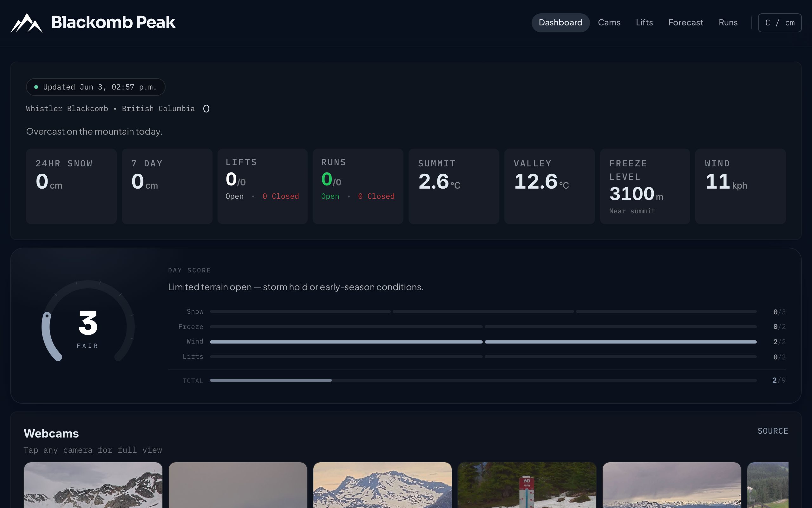Click the filled Wind score bar
The height and width of the screenshot is (508, 812).
[483, 342]
